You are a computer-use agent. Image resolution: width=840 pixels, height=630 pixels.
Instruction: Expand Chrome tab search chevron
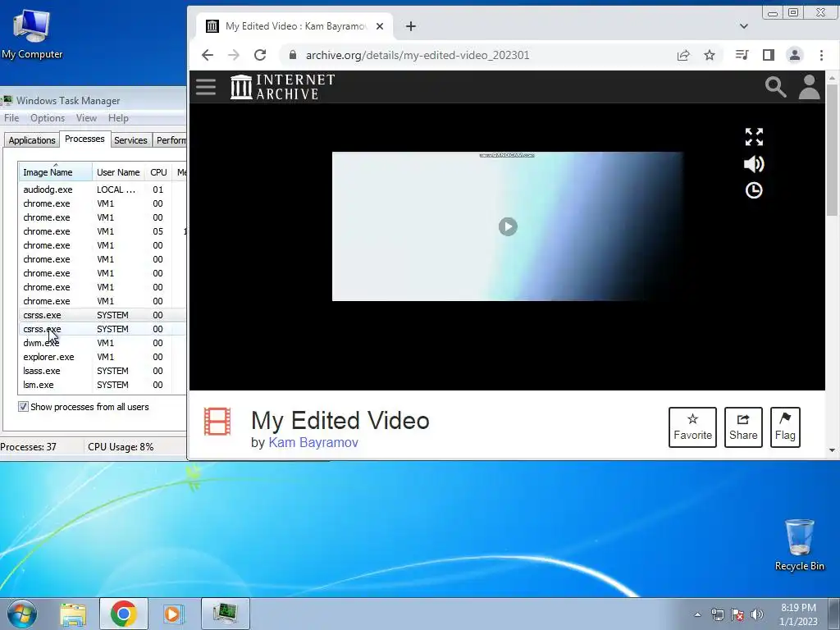pyautogui.click(x=743, y=26)
